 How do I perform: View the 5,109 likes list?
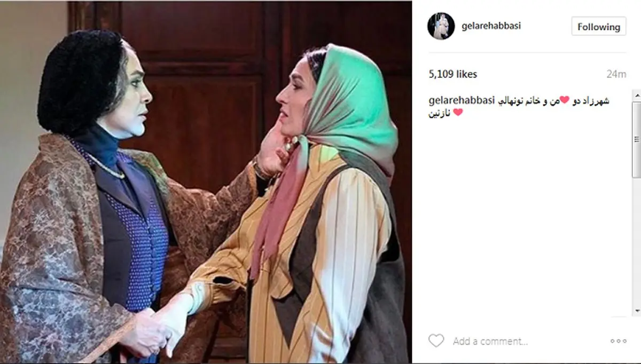(453, 74)
